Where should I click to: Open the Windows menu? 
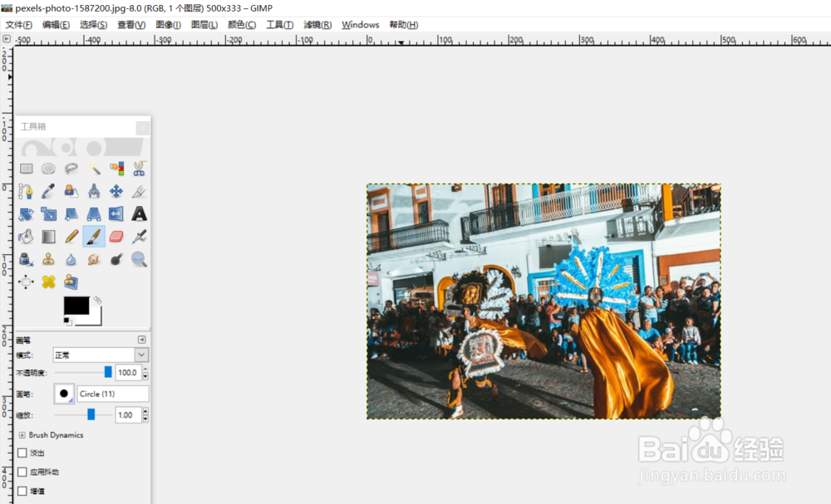click(x=361, y=25)
